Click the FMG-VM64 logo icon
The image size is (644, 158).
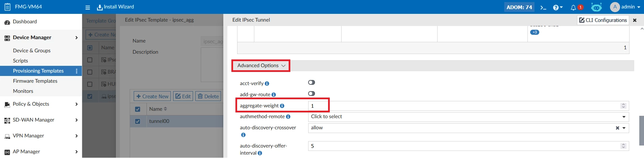[7, 7]
